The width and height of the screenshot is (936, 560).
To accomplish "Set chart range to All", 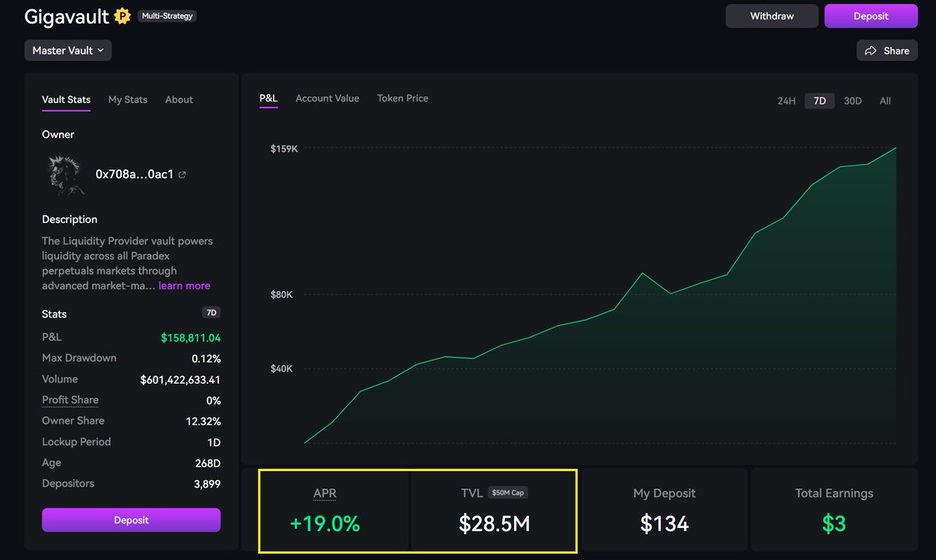I will [x=885, y=101].
